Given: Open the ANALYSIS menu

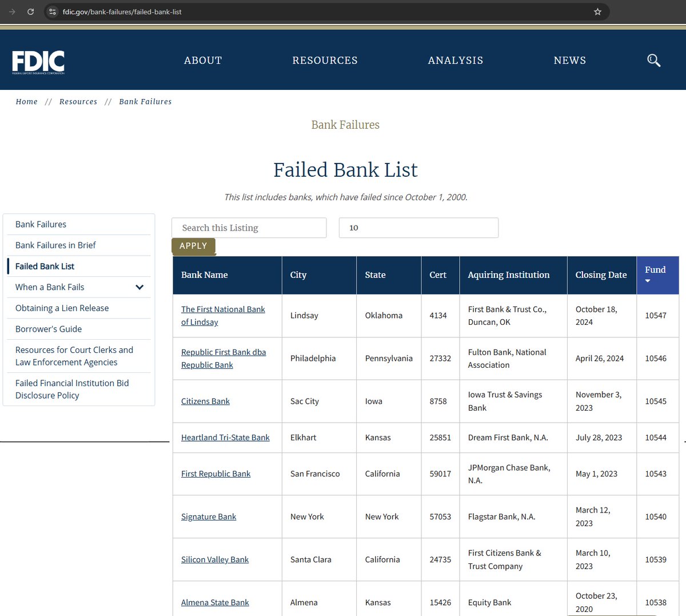Looking at the screenshot, I should [456, 61].
